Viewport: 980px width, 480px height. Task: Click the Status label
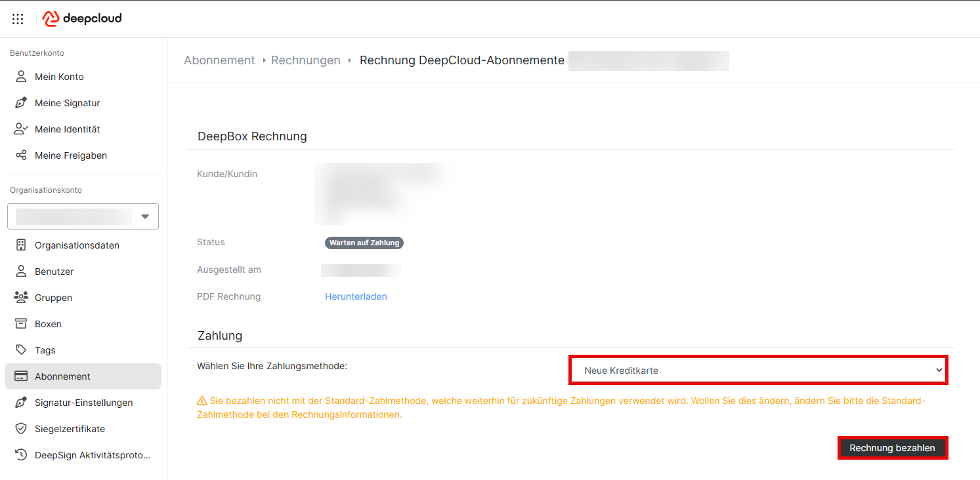pos(211,242)
